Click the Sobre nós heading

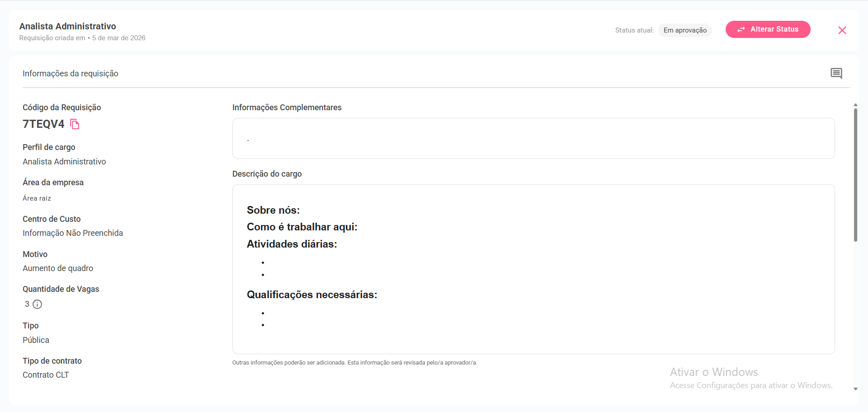tap(273, 210)
